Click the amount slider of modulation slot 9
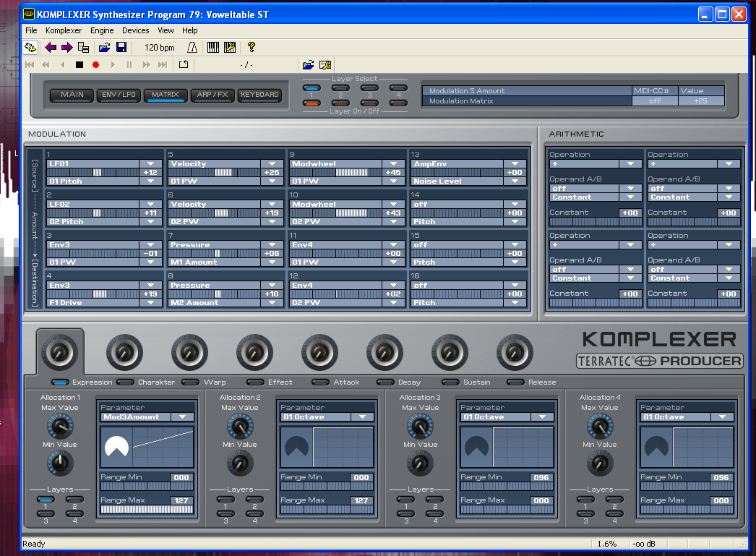 336,173
